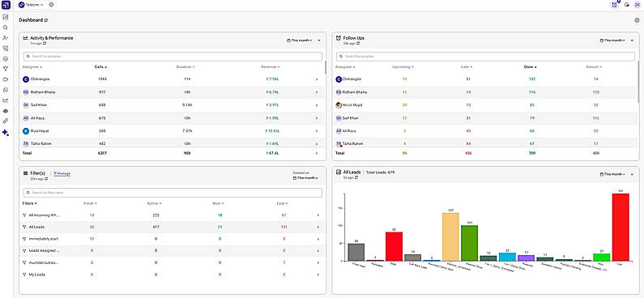Open the tag label icon in sidebar
The width and height of the screenshot is (644, 298).
(6, 79)
